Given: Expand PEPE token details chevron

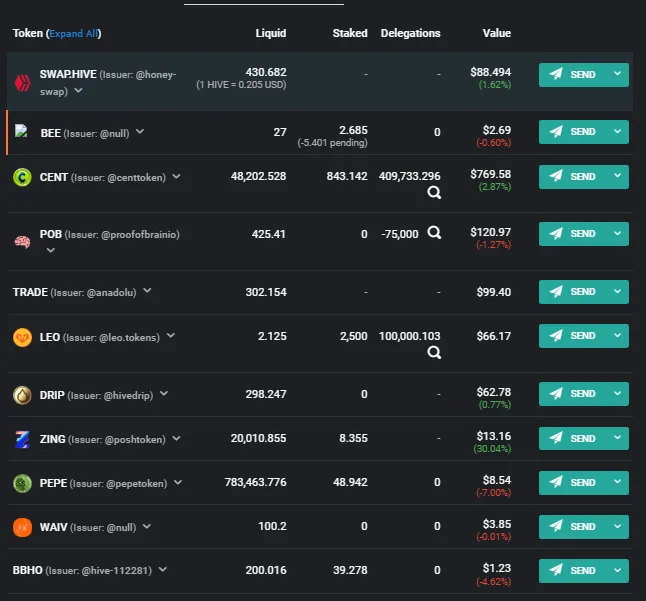Looking at the screenshot, I should click(x=178, y=482).
